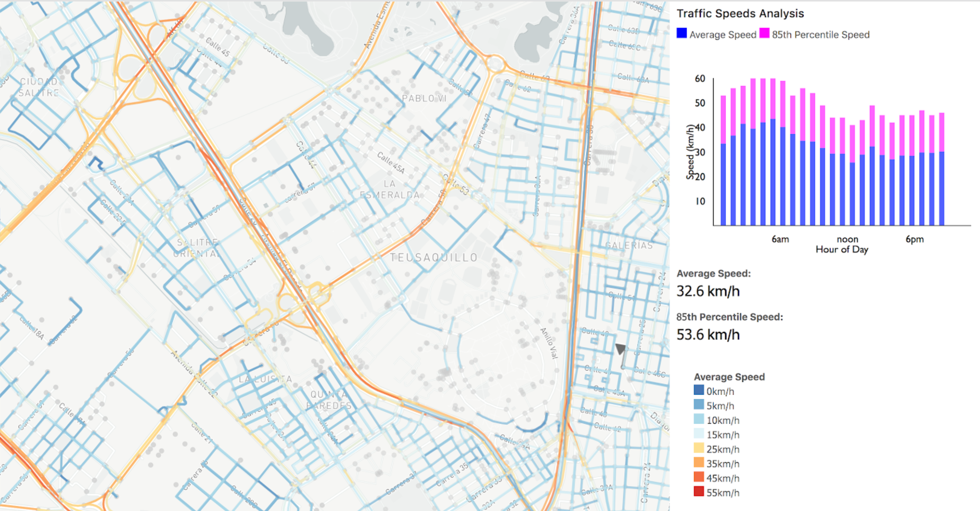980x511 pixels.
Task: Click the Average Speed: label above 32.6
Action: [714, 274]
